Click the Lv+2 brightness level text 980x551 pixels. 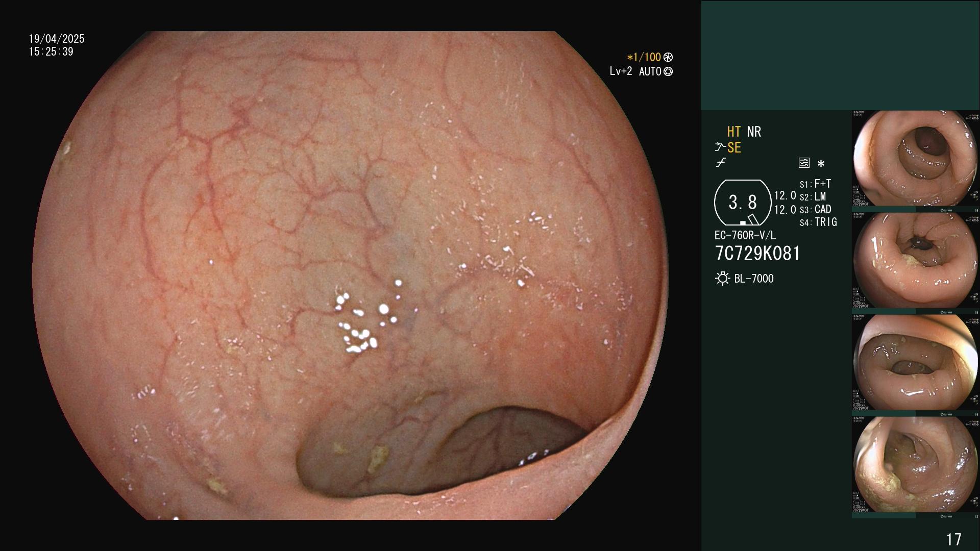tap(621, 72)
